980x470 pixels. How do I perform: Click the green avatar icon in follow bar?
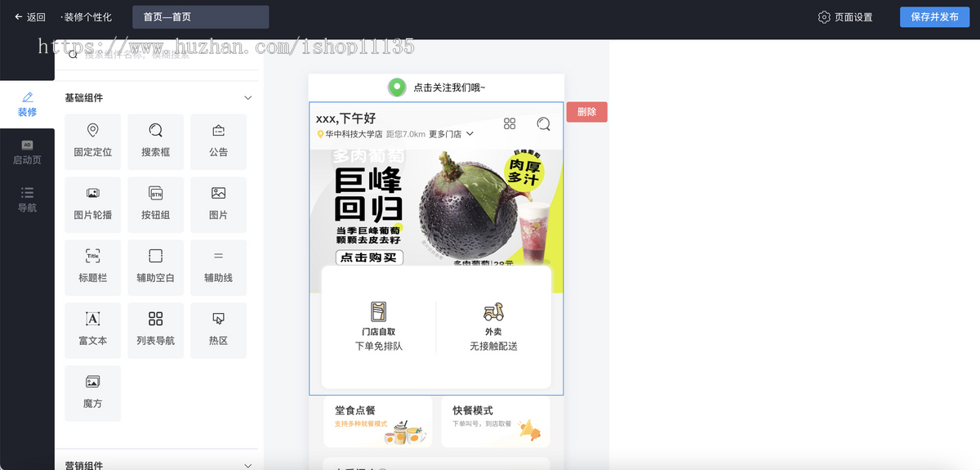click(x=397, y=87)
